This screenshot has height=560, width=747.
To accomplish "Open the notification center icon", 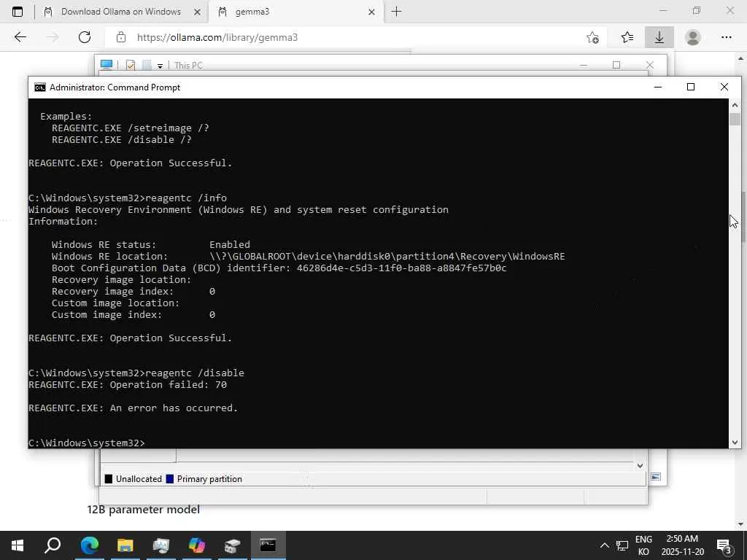I will (724, 546).
